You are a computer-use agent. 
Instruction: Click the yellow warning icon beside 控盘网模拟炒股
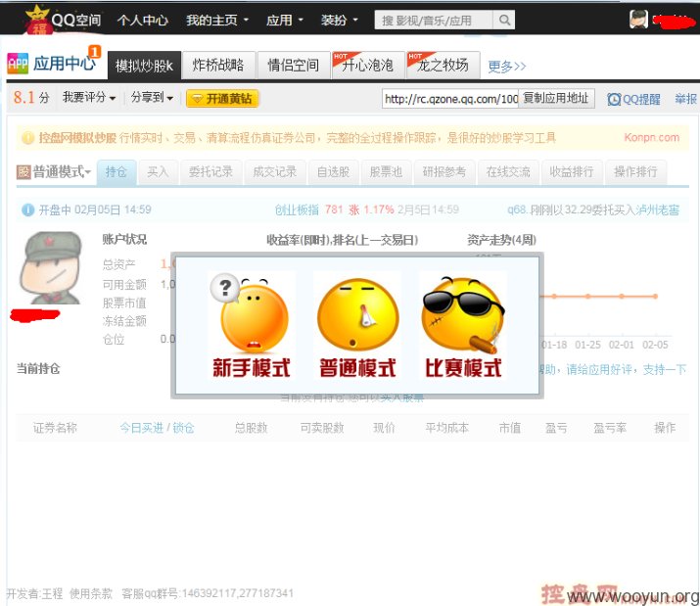27,138
